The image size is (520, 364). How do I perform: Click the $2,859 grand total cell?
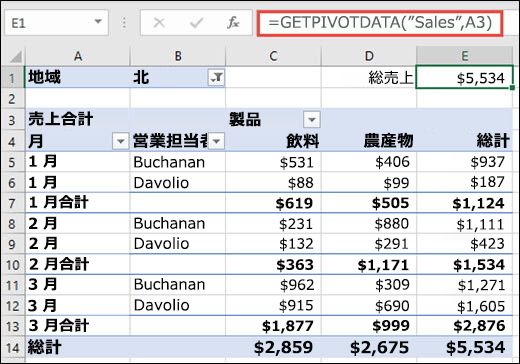coord(273,348)
